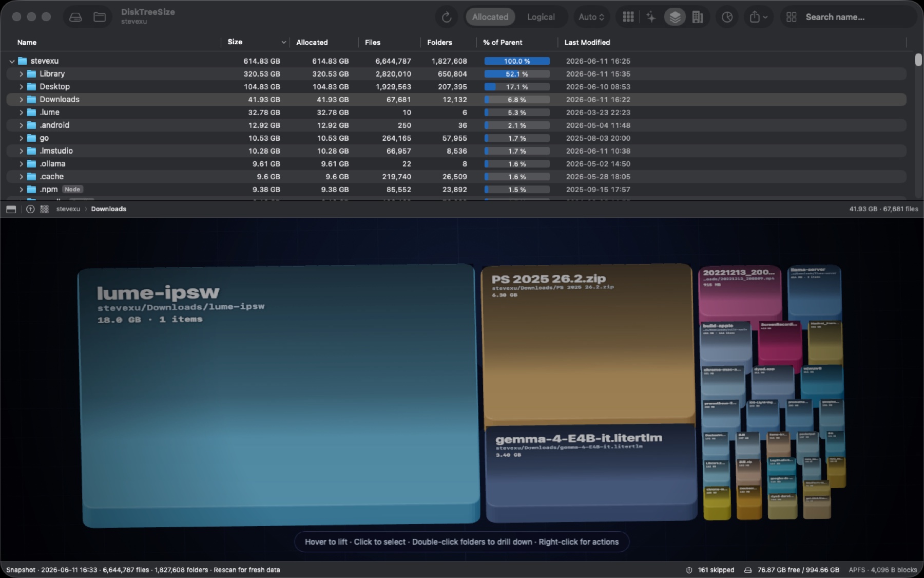Image resolution: width=924 pixels, height=578 pixels.
Task: Click the .lume folder icon
Action: tap(31, 112)
